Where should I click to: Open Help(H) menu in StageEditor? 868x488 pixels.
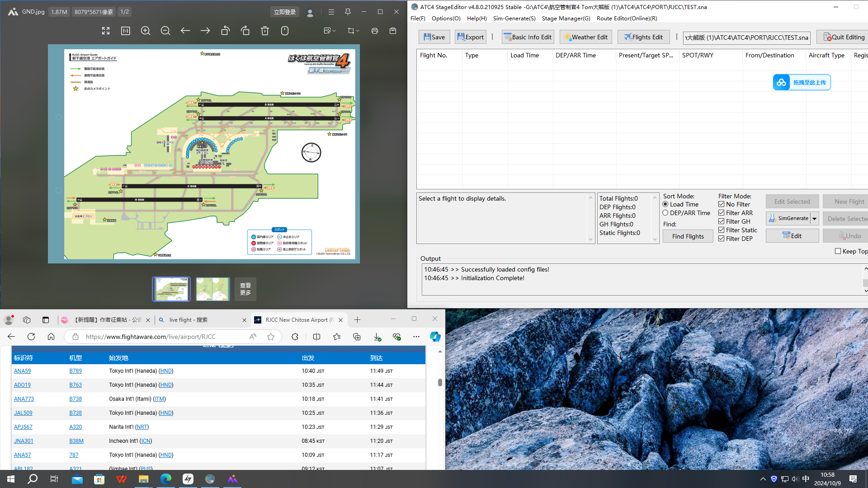476,19
